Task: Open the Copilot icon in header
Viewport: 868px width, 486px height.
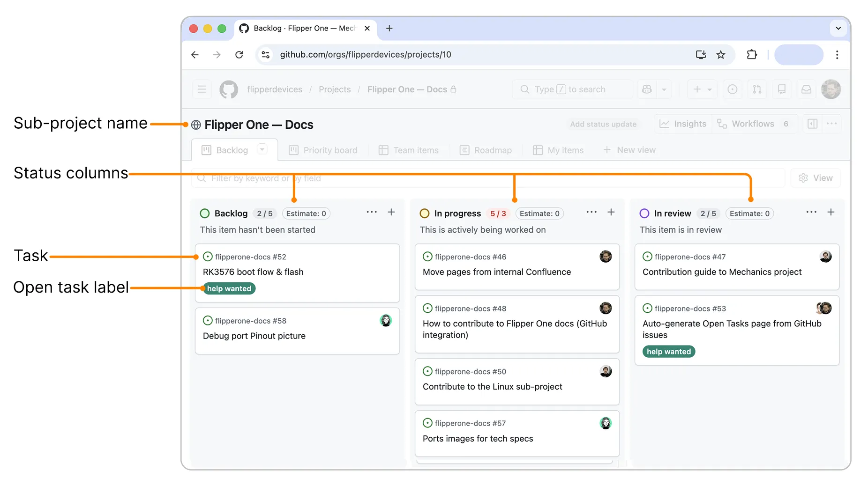Action: 647,89
